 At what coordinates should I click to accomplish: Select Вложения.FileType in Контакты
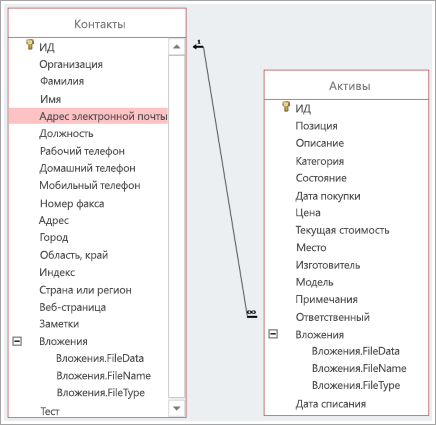[x=101, y=393]
